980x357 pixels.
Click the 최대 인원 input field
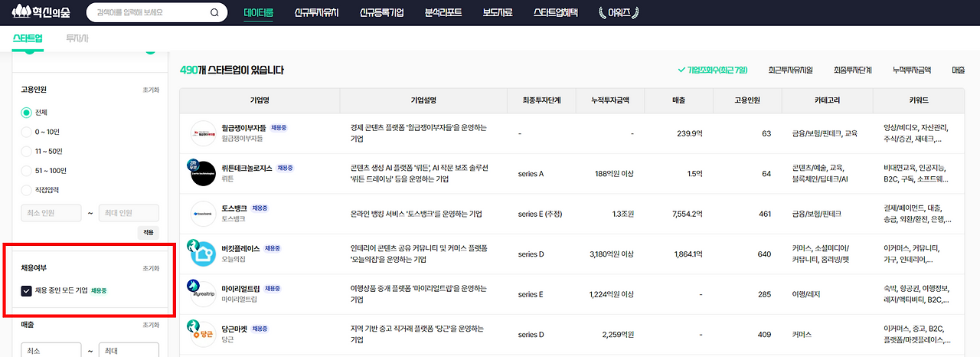[x=129, y=213]
